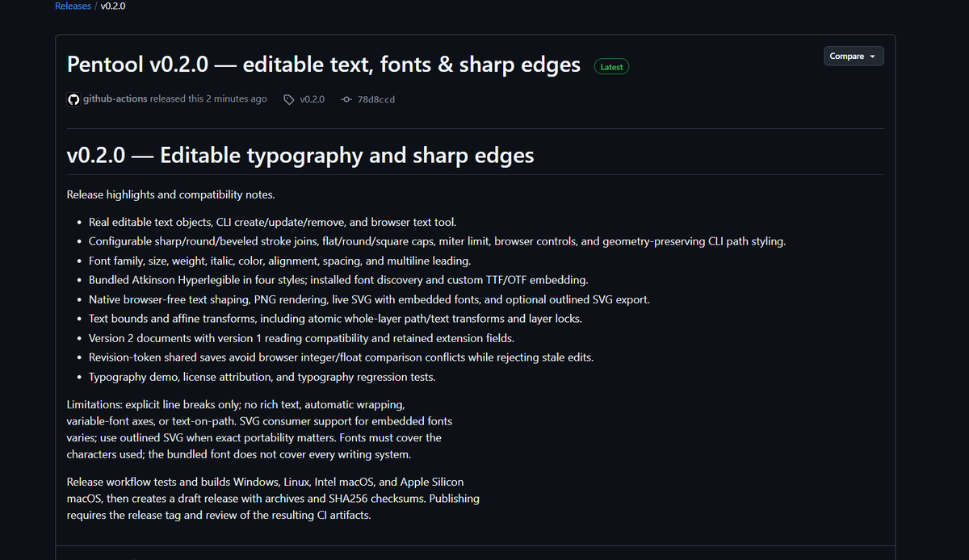The image size is (969, 560).
Task: Open commit 78d8ccd link
Action: click(375, 99)
